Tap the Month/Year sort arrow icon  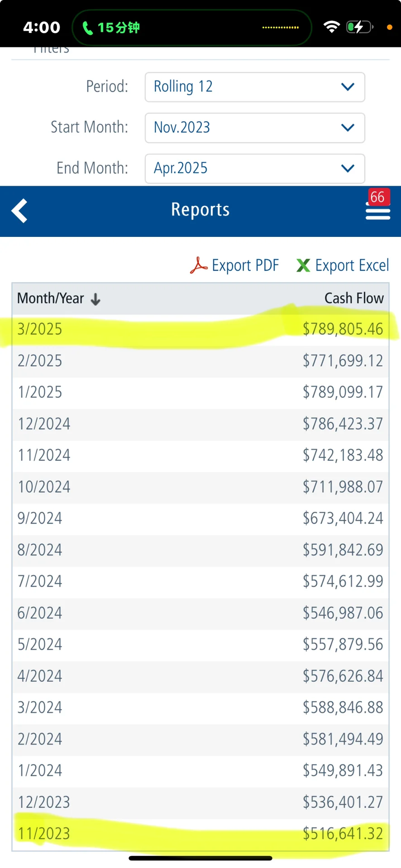click(x=95, y=299)
